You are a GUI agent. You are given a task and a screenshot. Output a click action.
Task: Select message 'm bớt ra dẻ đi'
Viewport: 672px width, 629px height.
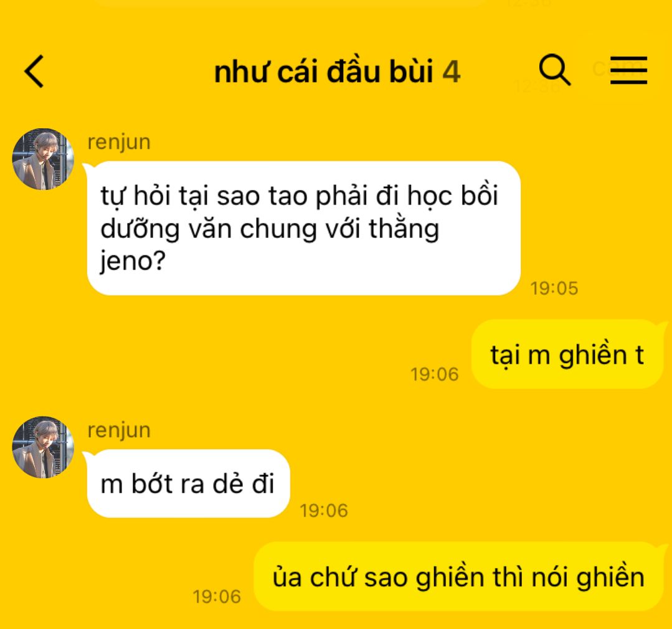coord(188,484)
